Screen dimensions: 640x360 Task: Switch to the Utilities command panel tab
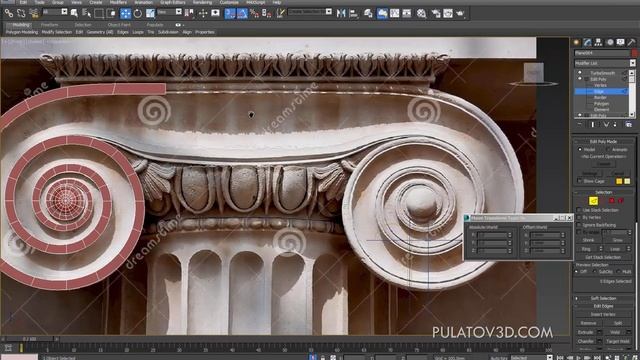click(x=631, y=42)
